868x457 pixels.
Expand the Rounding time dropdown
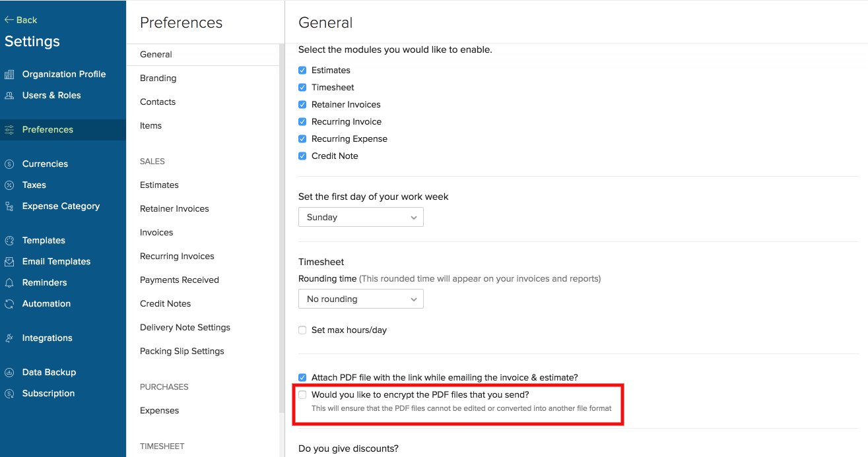(360, 299)
